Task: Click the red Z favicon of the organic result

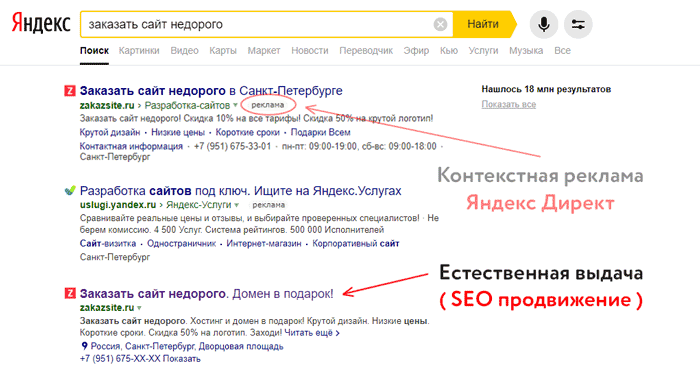Action: pyautogui.click(x=70, y=294)
